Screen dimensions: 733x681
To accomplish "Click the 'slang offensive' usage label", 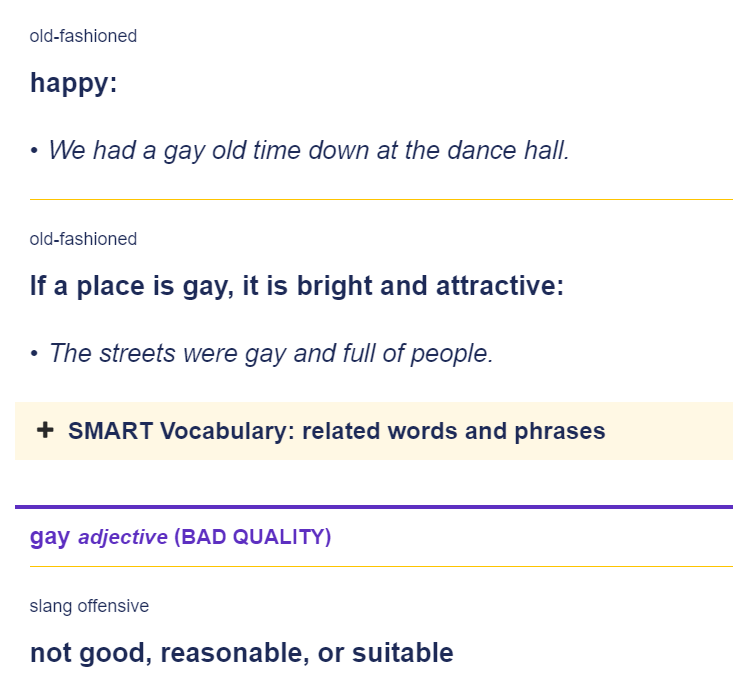I will [x=89, y=606].
